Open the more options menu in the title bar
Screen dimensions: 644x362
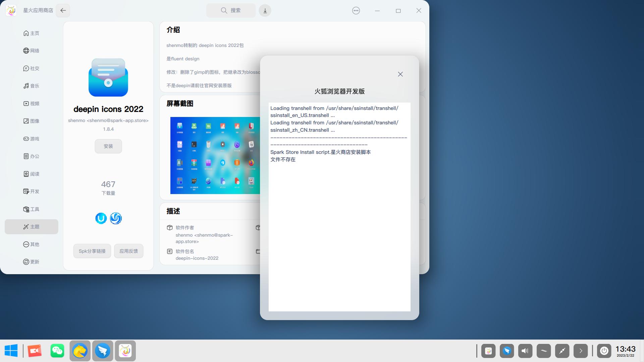tap(356, 10)
